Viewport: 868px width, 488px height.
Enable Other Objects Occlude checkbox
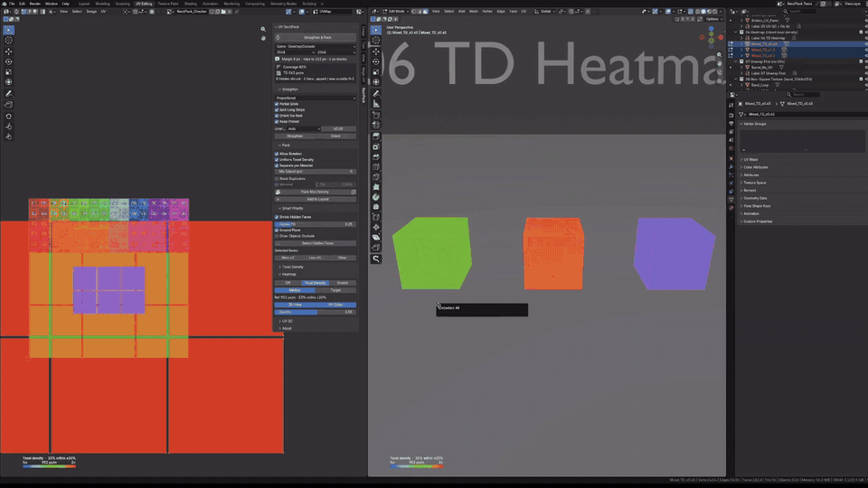click(277, 236)
